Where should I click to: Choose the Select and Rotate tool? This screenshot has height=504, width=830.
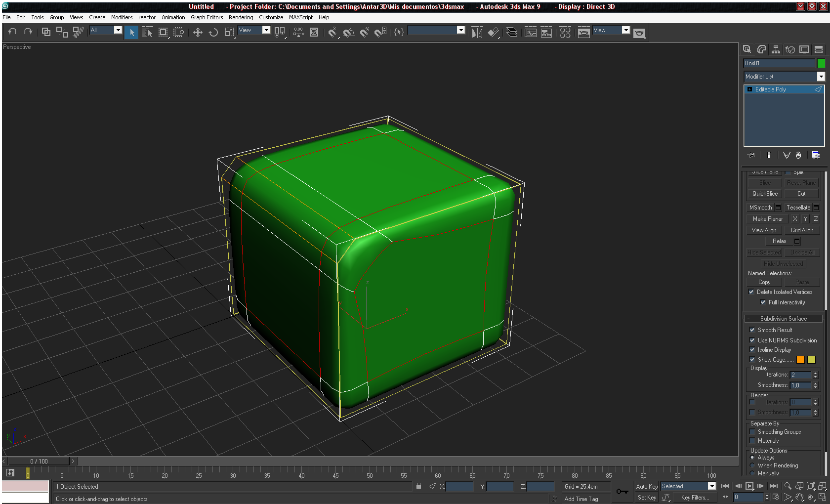(213, 32)
